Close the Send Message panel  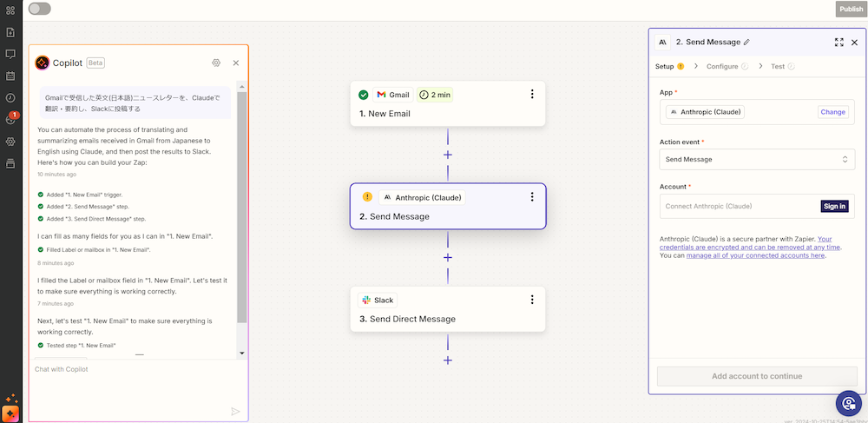coord(854,42)
